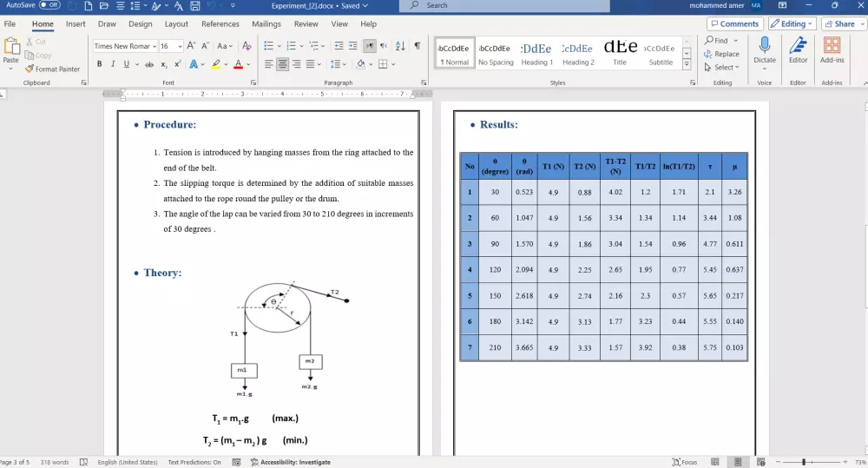Screen dimensions: 868x468
Task: Save the document using floppy disk icon
Action: pyautogui.click(x=194, y=5)
